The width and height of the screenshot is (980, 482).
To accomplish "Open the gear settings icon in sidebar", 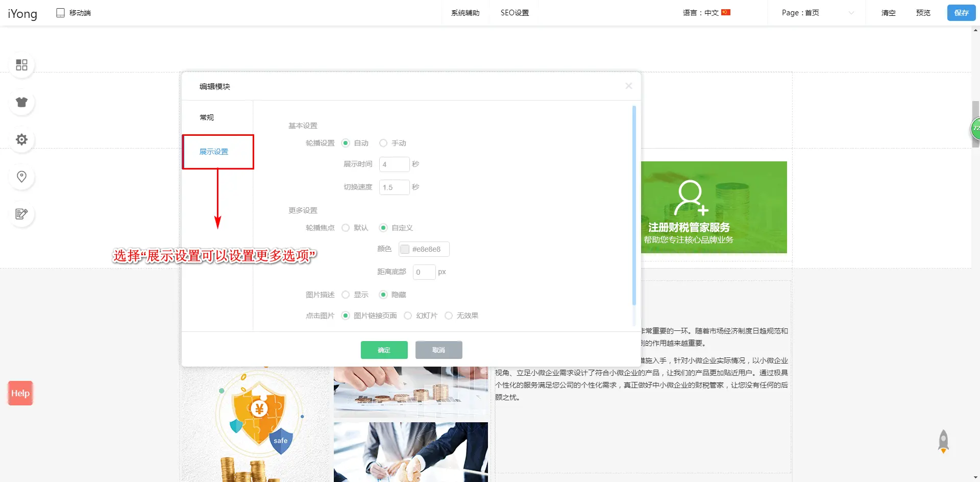I will click(21, 139).
